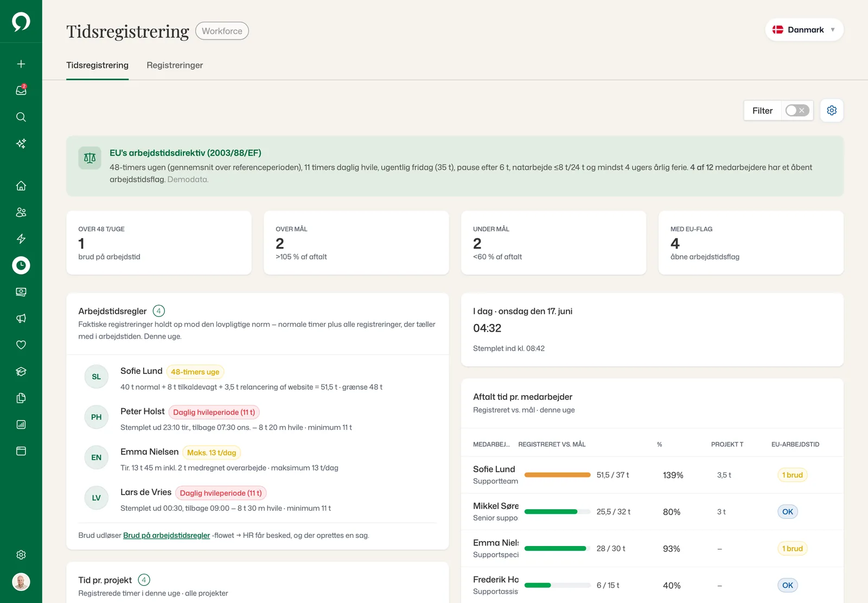Click the graduation cap icon in sidebar
868x603 pixels.
coord(21,372)
